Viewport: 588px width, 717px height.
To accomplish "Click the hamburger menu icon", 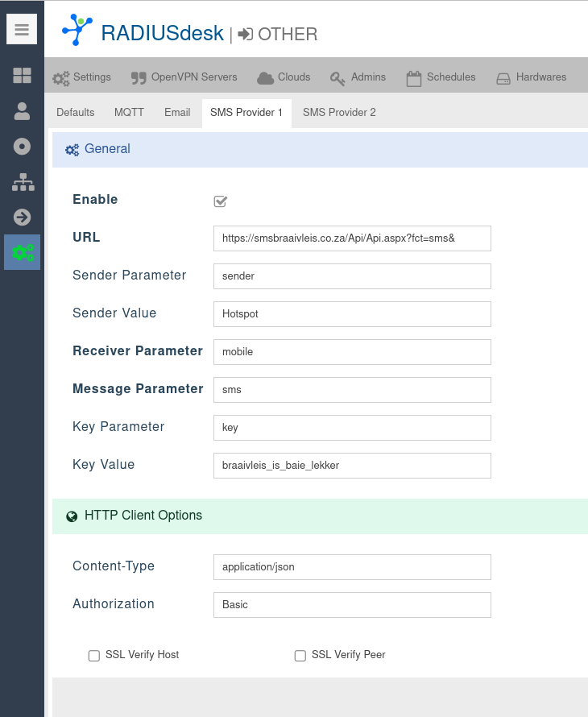I will [22, 30].
